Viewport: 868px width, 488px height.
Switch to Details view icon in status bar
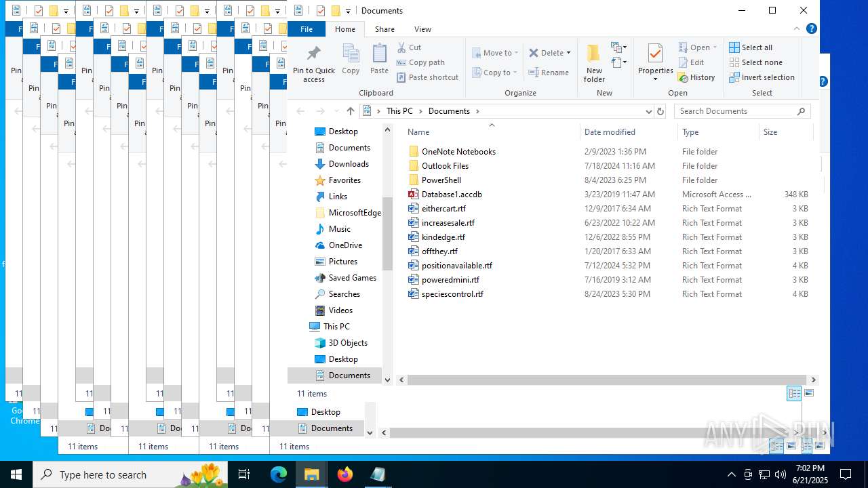point(794,393)
